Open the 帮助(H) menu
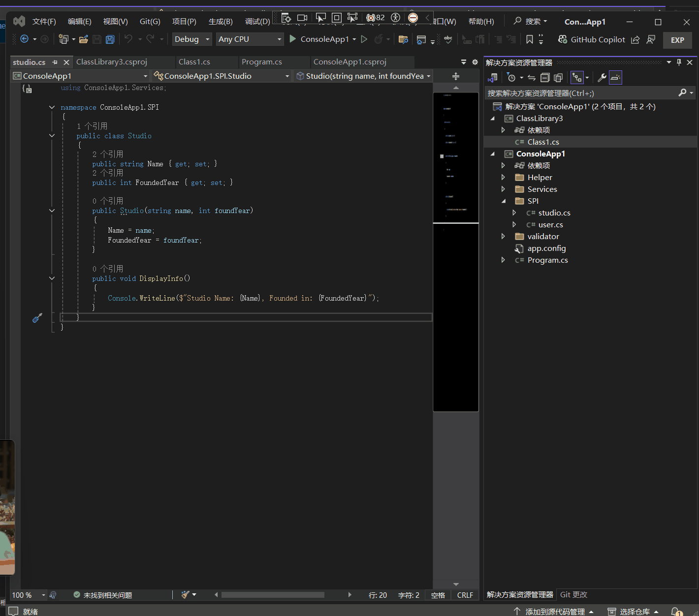699x616 pixels. (x=481, y=22)
